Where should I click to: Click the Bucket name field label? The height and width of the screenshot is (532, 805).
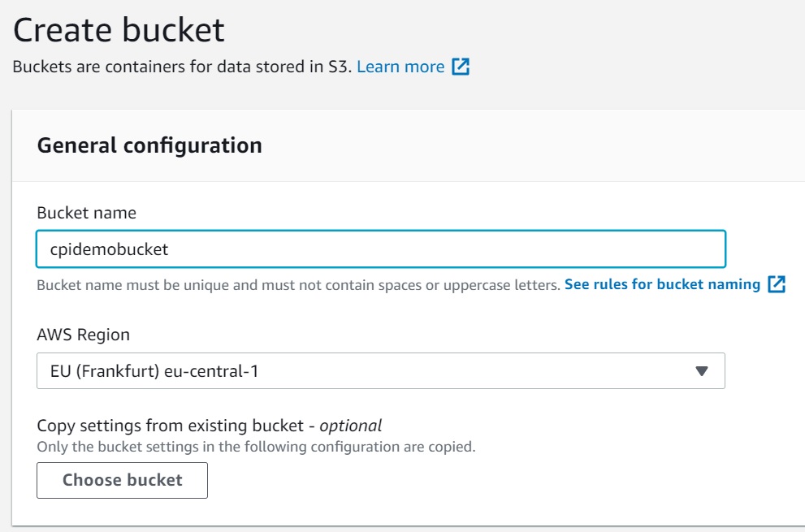pos(87,213)
